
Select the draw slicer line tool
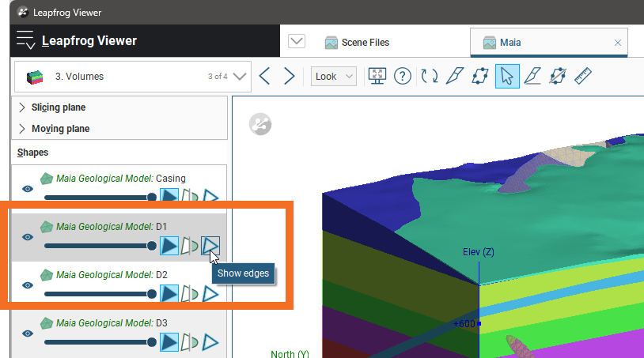tap(455, 77)
